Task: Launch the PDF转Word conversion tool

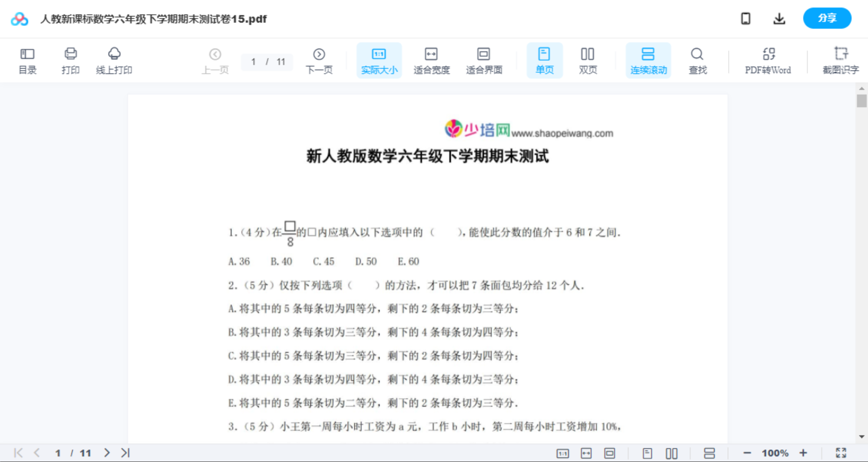Action: click(768, 60)
